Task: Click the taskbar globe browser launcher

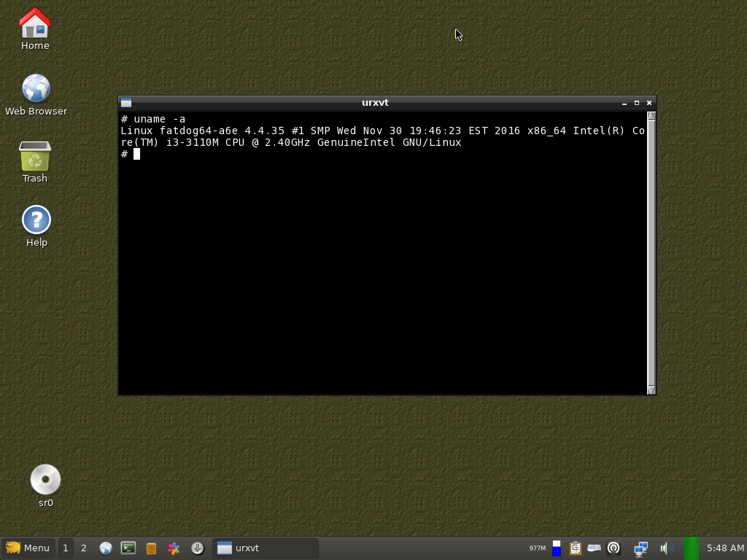Action: [106, 548]
